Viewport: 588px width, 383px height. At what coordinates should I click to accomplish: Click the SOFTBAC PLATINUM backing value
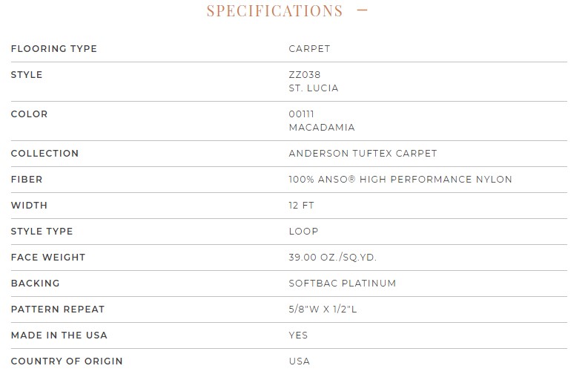(x=343, y=283)
